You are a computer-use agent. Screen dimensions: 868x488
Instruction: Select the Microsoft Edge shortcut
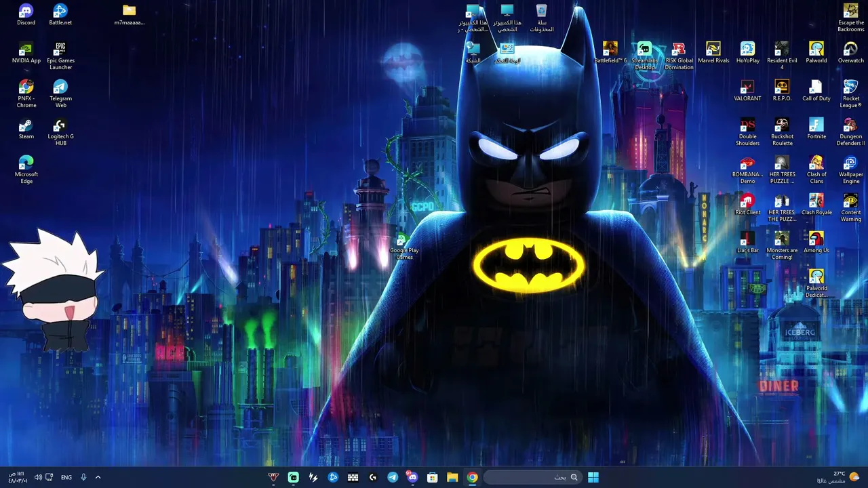coord(26,169)
